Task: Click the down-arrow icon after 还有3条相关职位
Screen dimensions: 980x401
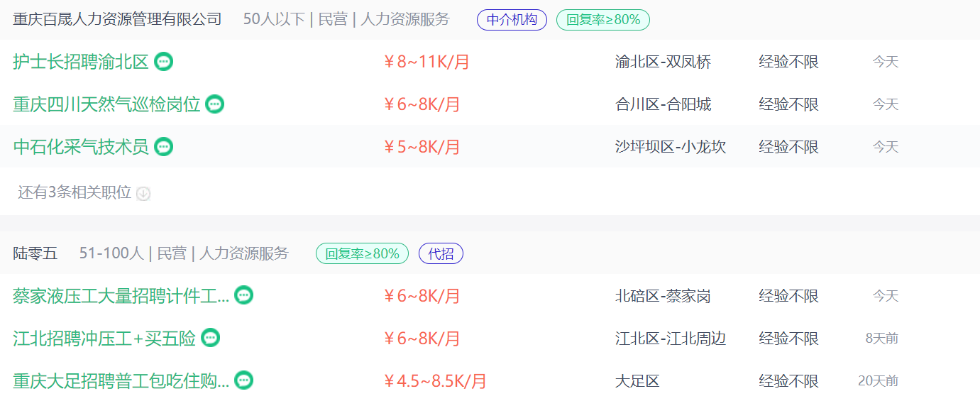Action: 143,193
